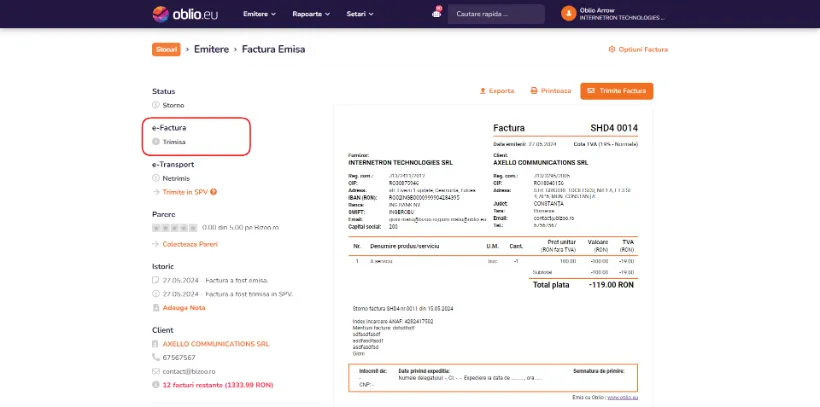Click the Storno status text
820x407 pixels.
(x=173, y=105)
